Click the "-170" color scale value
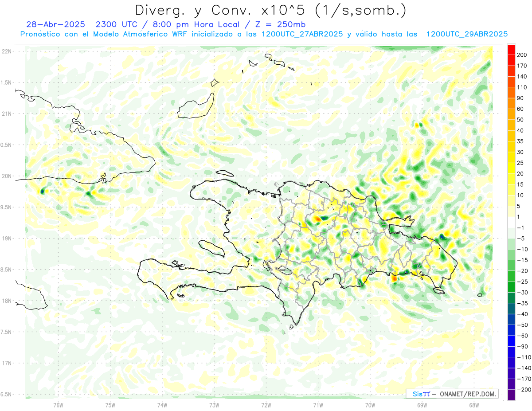Screen dimensions: 532x411 click(523, 379)
